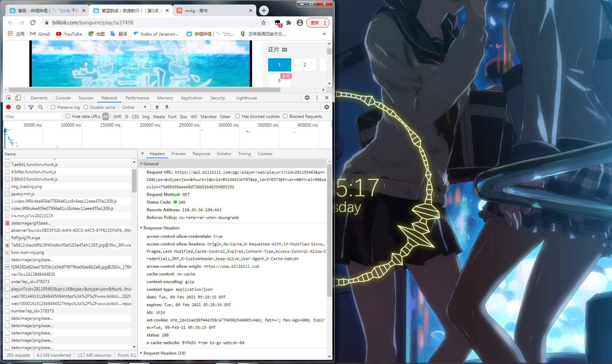Toggle the device toolbar icon
Image resolution: width=612 pixels, height=364 pixels.
(x=18, y=98)
